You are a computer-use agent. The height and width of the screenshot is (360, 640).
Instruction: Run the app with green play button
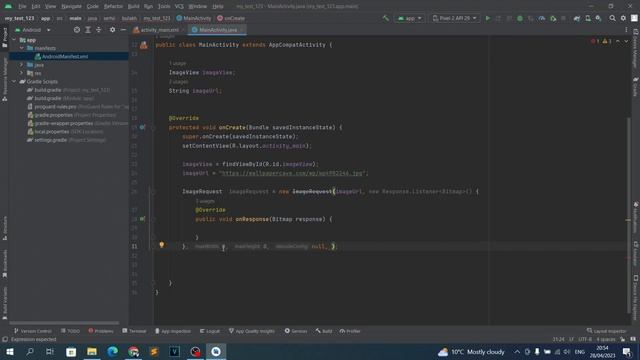pyautogui.click(x=488, y=18)
